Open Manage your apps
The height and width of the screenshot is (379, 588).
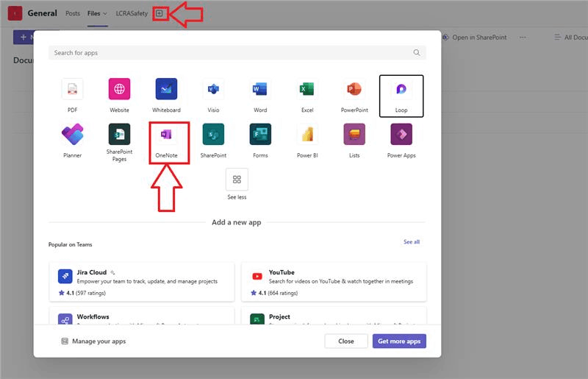pyautogui.click(x=93, y=341)
